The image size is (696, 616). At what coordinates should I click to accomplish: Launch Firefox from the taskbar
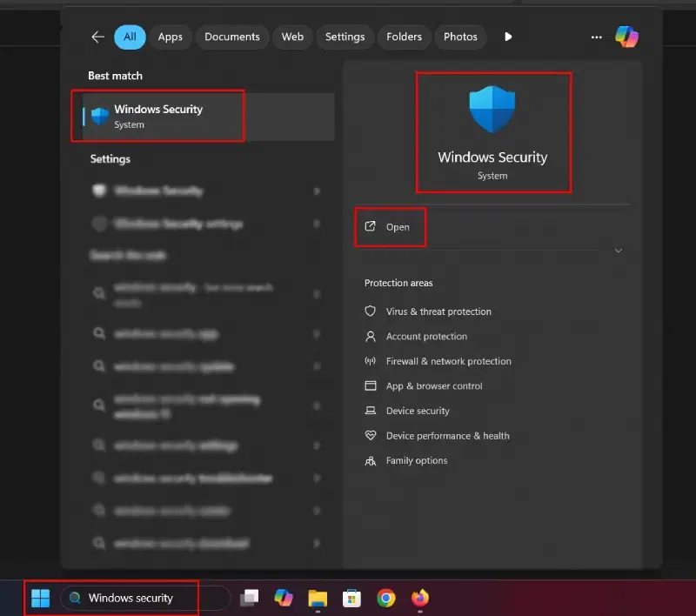(x=420, y=598)
